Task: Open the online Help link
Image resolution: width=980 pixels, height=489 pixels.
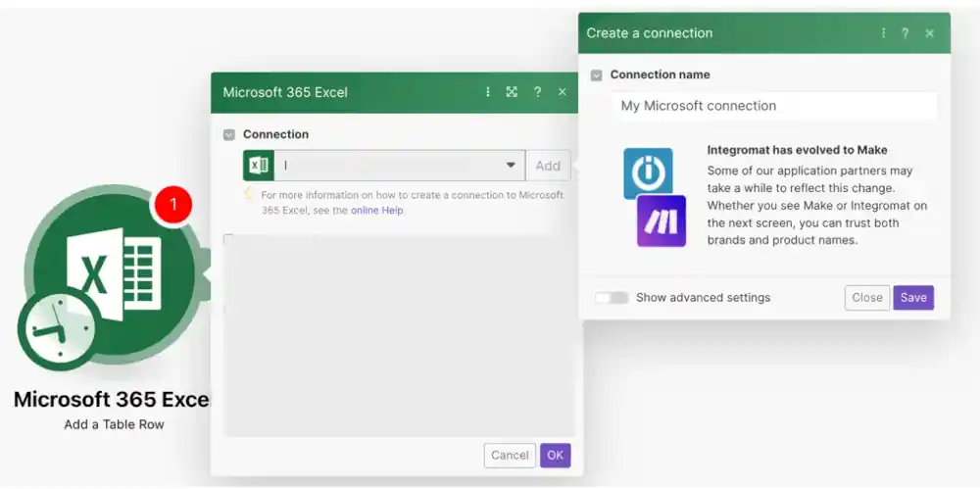Action: (x=377, y=210)
